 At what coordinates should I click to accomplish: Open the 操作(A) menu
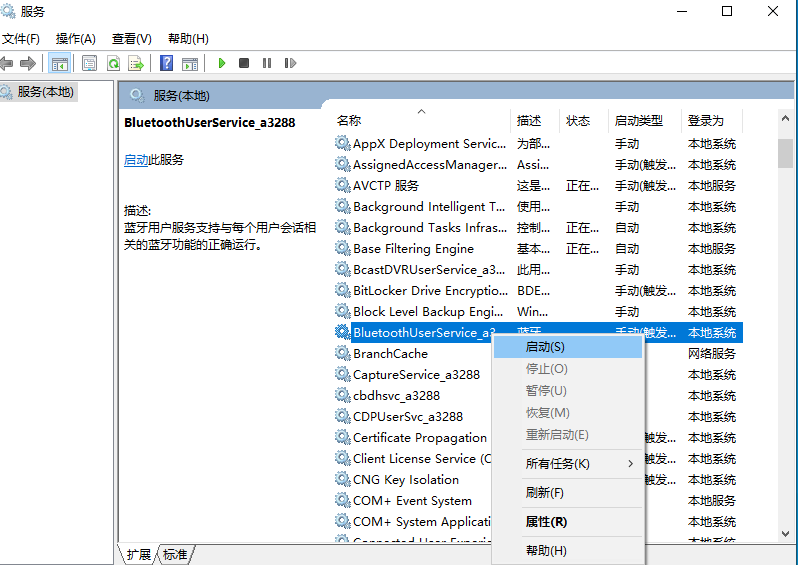click(75, 39)
